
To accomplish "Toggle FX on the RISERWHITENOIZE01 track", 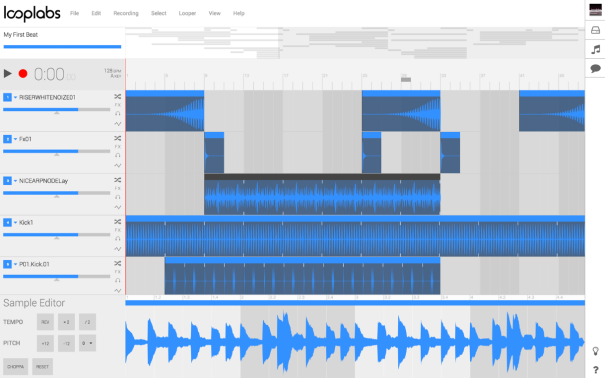I will (x=118, y=105).
